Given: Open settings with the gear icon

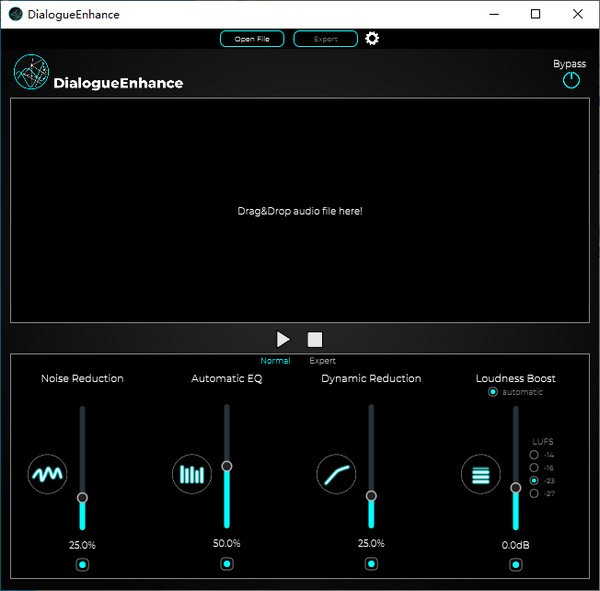Looking at the screenshot, I should click(373, 39).
